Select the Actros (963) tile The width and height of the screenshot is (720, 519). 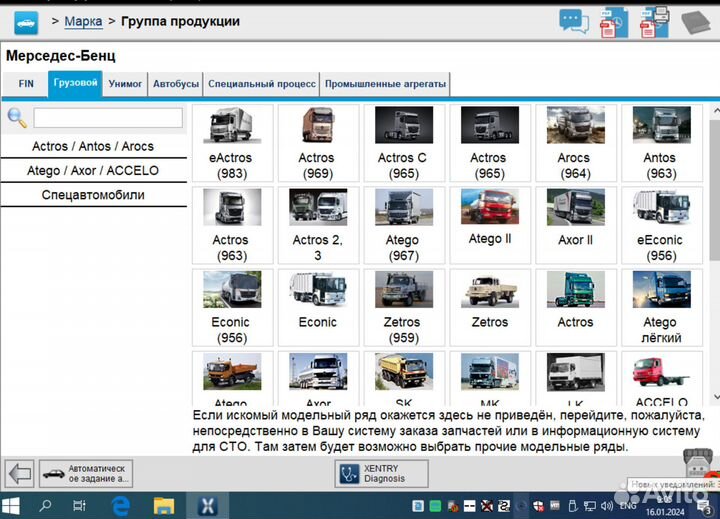point(232,225)
